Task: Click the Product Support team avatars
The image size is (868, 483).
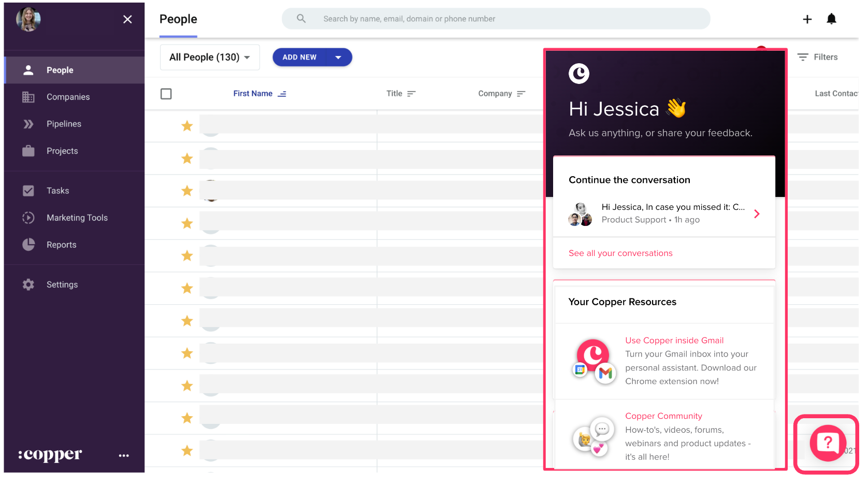Action: [580, 214]
